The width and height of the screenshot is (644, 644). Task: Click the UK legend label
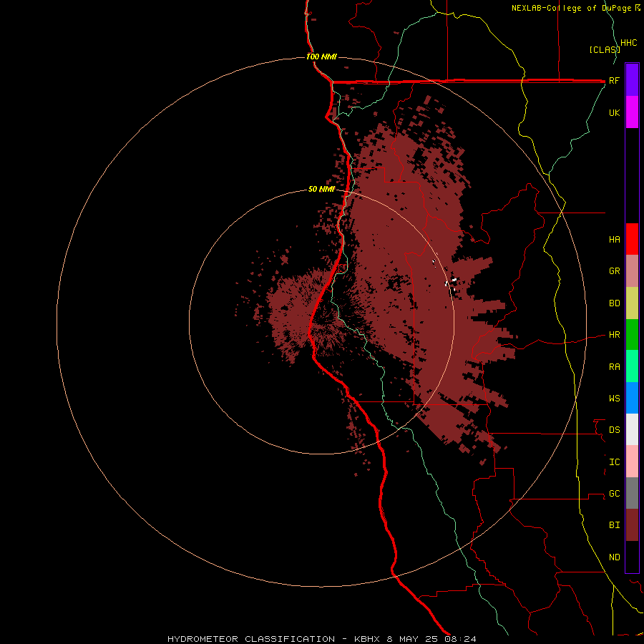coord(614,112)
